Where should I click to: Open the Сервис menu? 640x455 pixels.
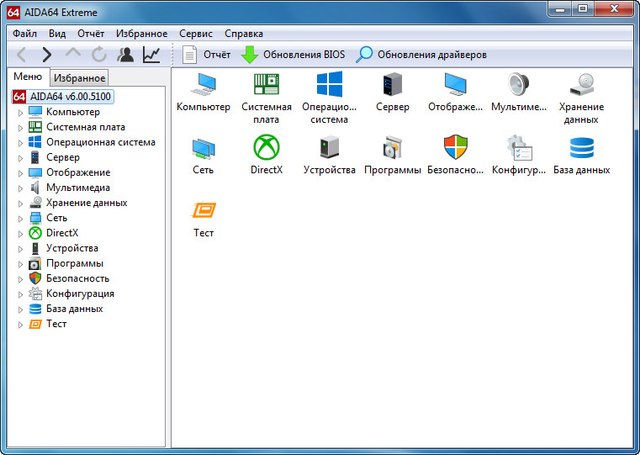(196, 33)
